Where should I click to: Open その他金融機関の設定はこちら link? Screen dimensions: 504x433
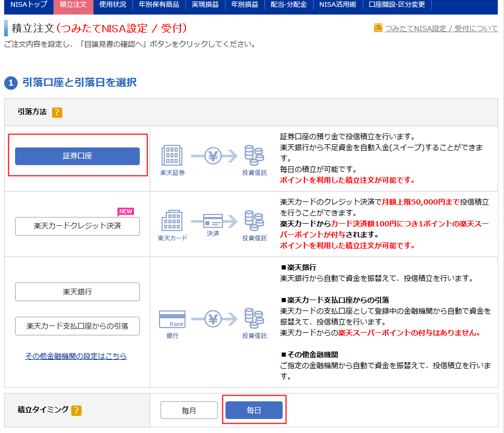point(76,356)
